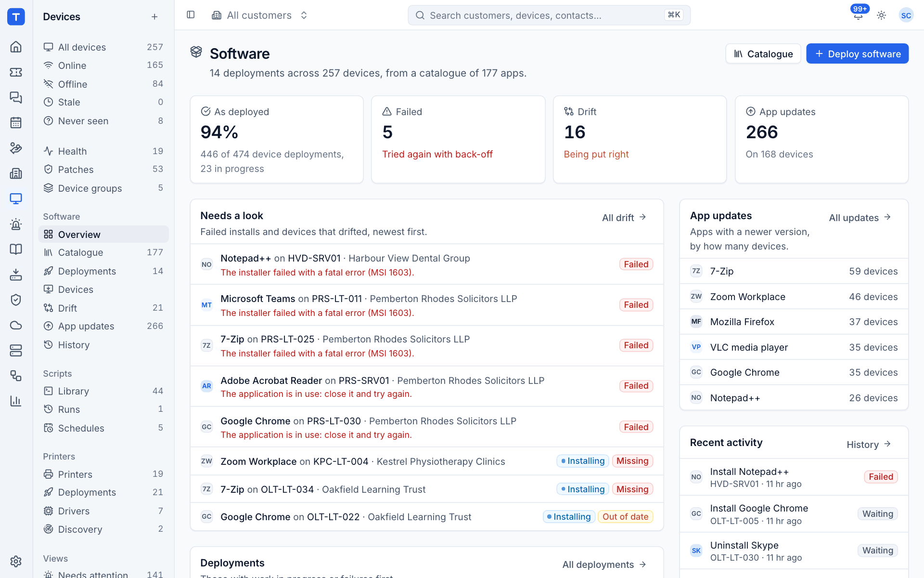
Task: Toggle the sidebar panel icon
Action: [x=191, y=15]
